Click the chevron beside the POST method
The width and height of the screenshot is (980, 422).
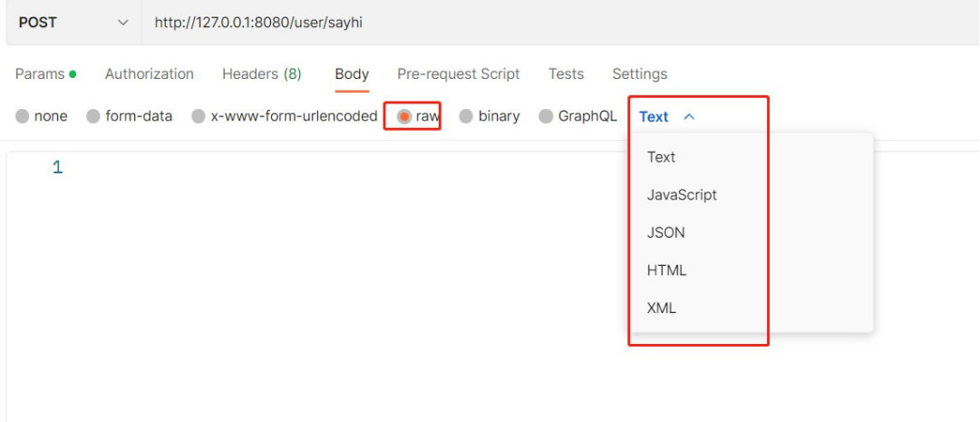pyautogui.click(x=122, y=24)
